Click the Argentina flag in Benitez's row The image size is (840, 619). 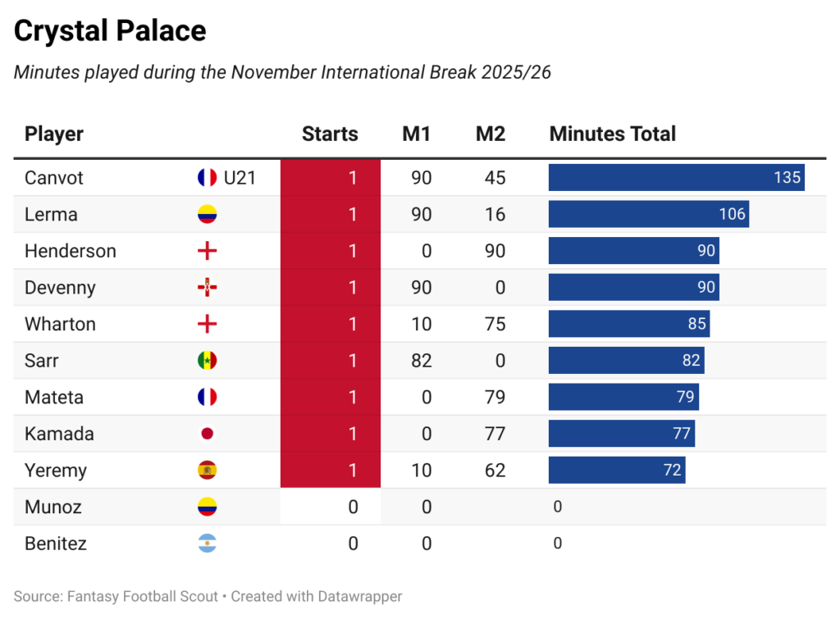point(207,544)
